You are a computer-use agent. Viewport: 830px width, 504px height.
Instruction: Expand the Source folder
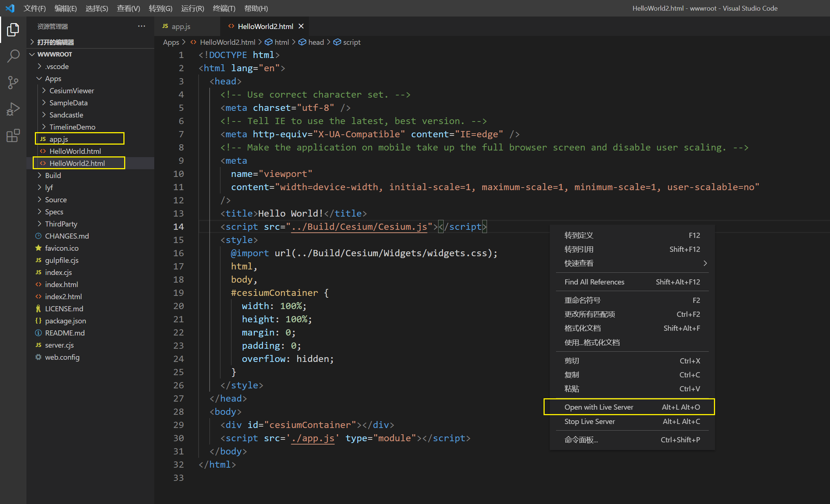pos(39,200)
